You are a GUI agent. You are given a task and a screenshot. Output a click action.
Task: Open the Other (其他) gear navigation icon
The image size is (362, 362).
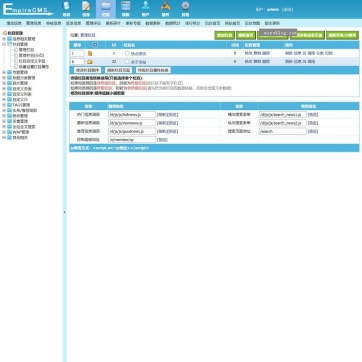[185, 9]
